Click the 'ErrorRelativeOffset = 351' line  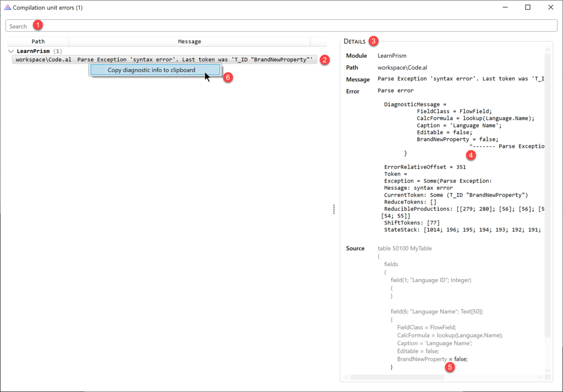point(425,167)
